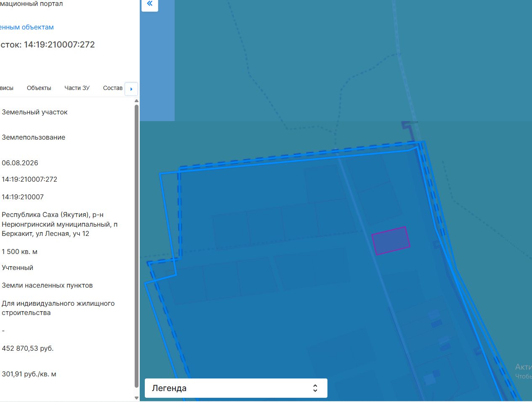Show more tabs with the right arrow
This screenshot has width=532, height=402.
point(131,89)
